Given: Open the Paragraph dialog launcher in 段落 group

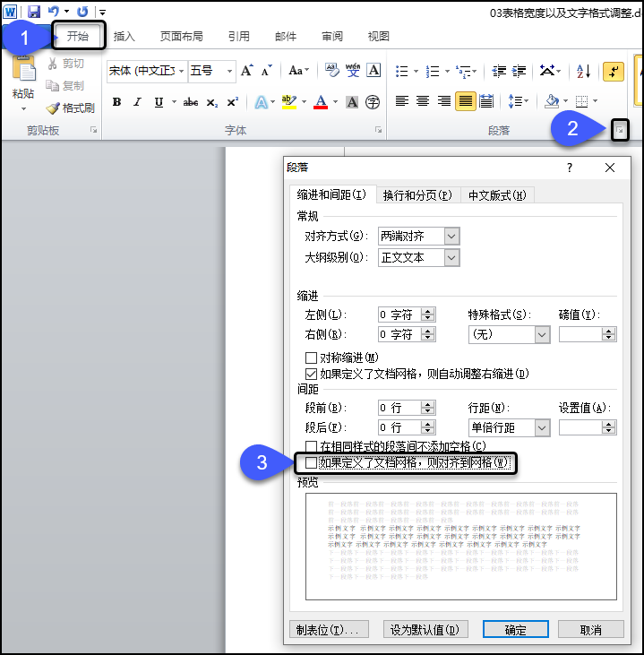Looking at the screenshot, I should coord(620,130).
